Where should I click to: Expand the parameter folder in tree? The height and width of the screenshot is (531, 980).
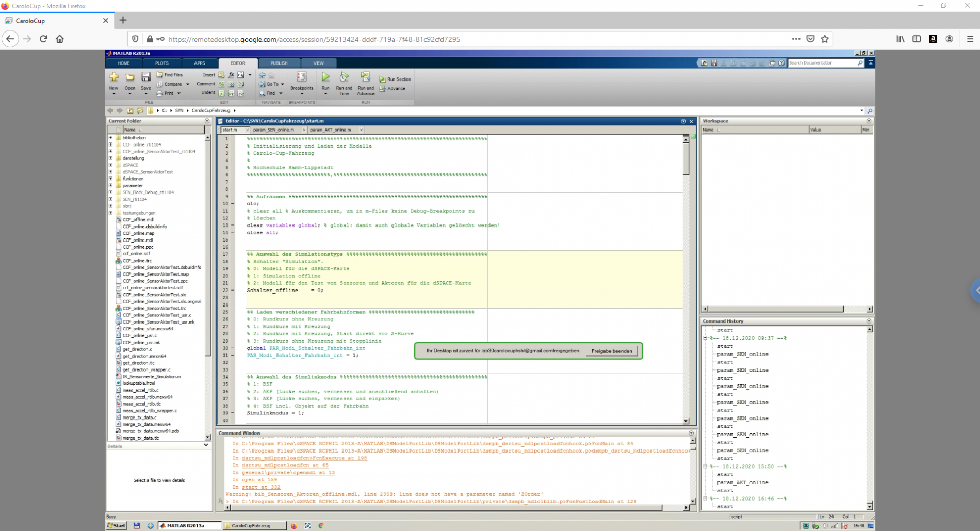pos(110,185)
